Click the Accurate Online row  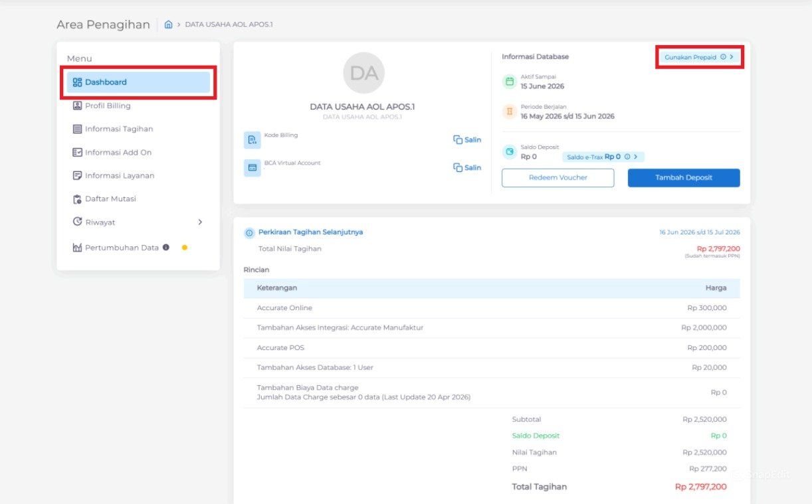pyautogui.click(x=492, y=308)
